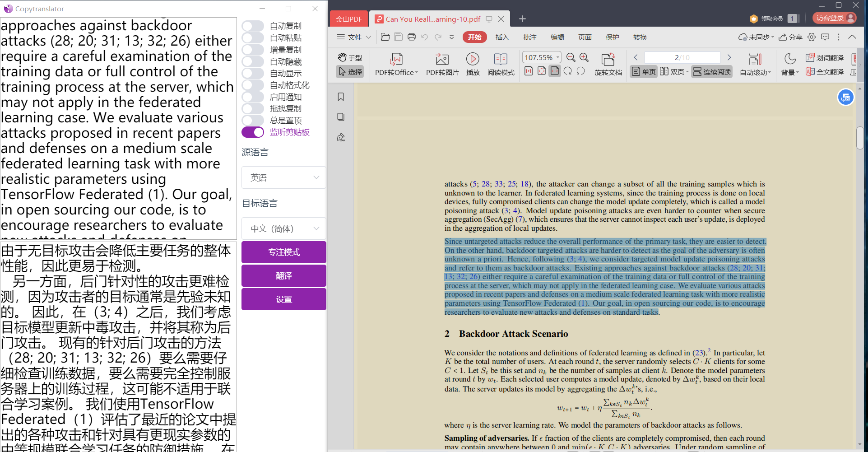Toggle 自动格式化 switch
Viewport: 868px width, 452px height.
click(253, 85)
